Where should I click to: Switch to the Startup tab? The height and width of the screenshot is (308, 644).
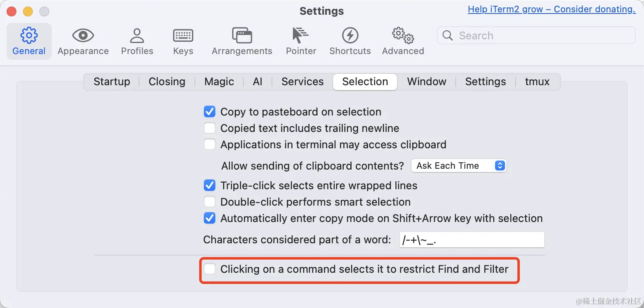112,82
